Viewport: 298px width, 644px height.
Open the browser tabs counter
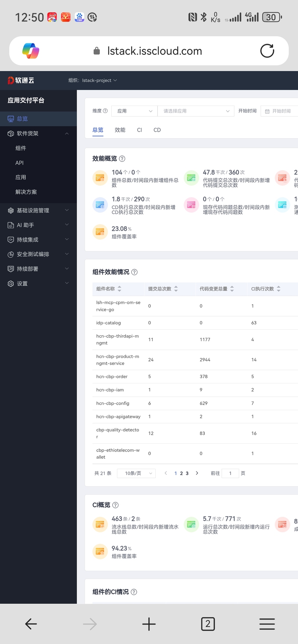[208, 624]
